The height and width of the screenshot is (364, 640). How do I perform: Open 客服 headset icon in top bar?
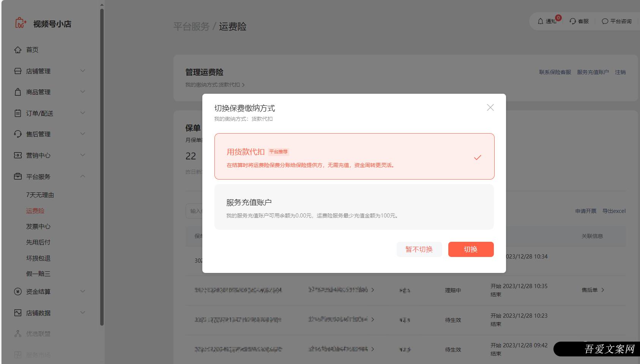(x=573, y=21)
